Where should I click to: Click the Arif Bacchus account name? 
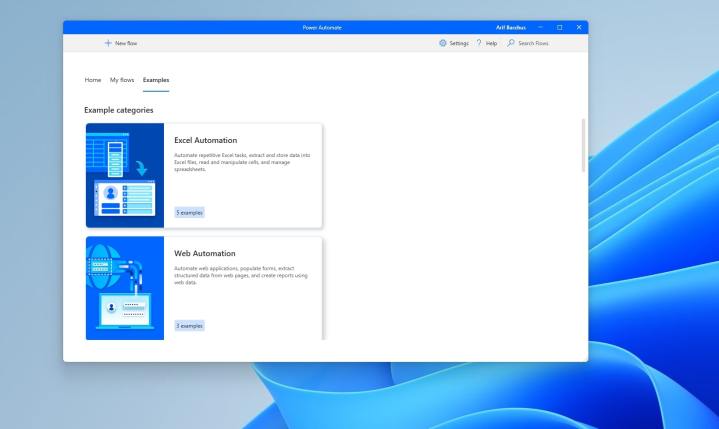point(511,28)
